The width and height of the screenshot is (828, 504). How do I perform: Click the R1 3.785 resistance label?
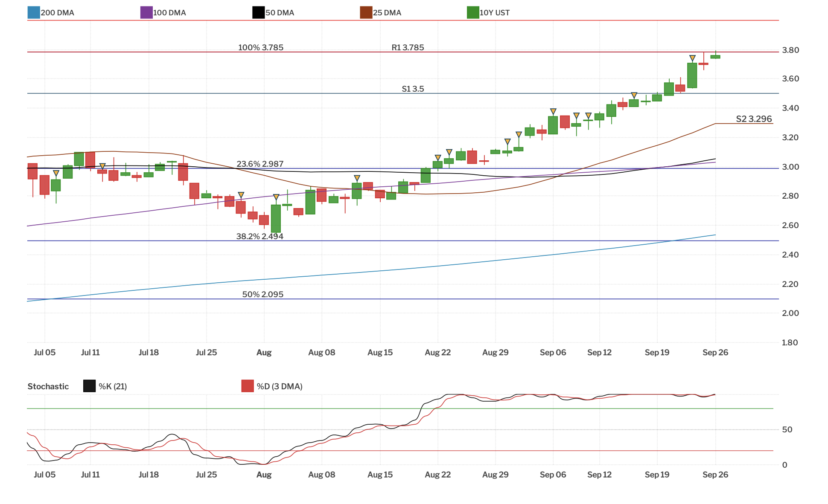coord(408,48)
